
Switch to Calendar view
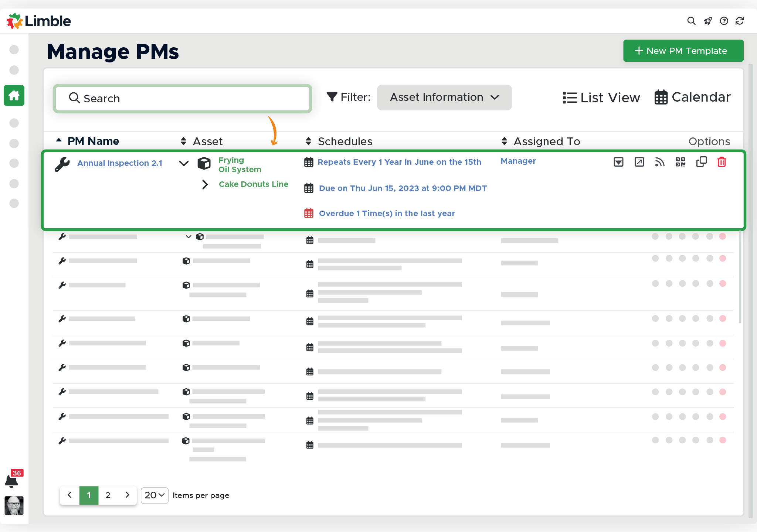(x=692, y=98)
